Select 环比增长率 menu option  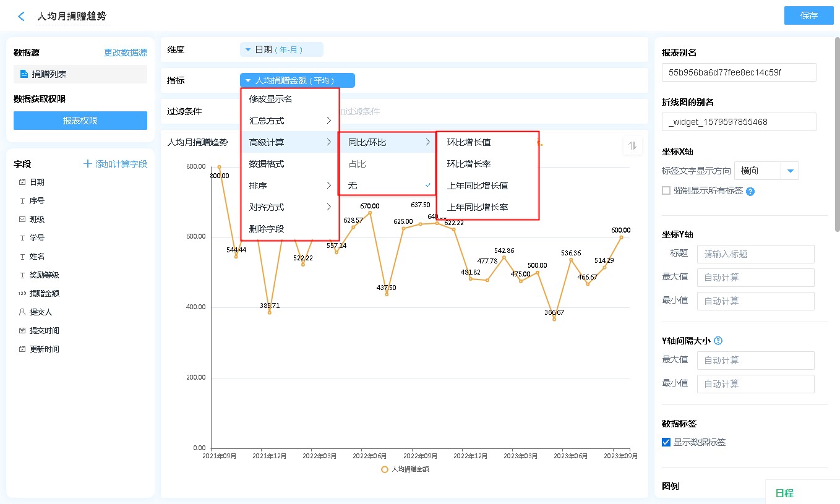tap(469, 164)
